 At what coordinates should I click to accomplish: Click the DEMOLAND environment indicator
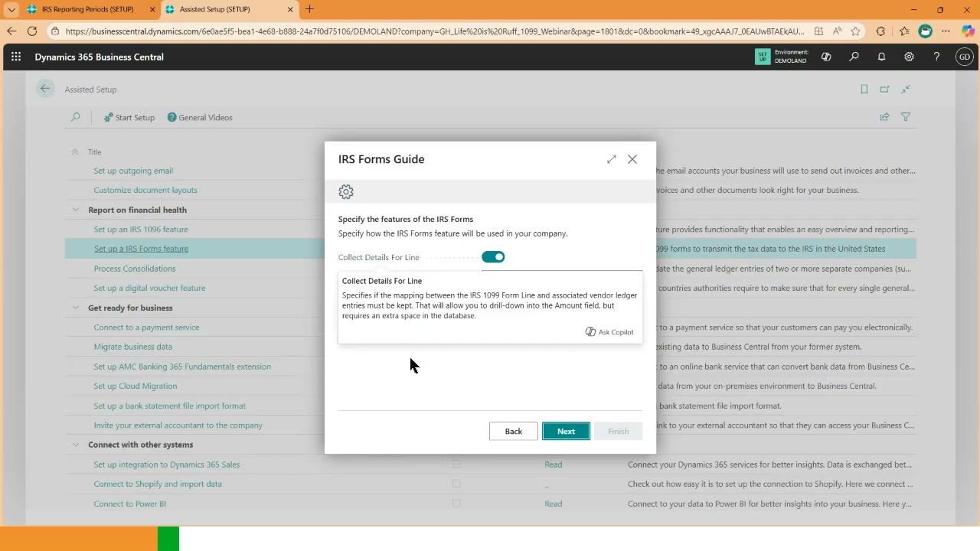[781, 57]
